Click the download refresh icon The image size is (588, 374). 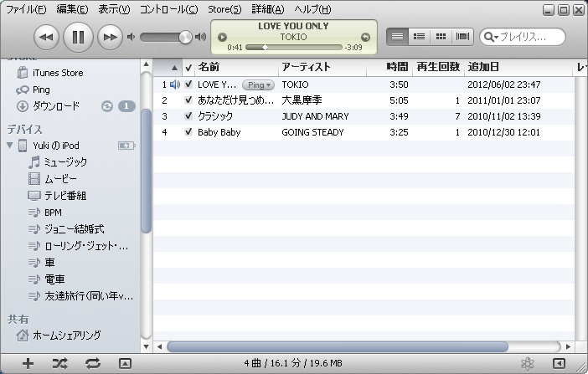(x=107, y=106)
